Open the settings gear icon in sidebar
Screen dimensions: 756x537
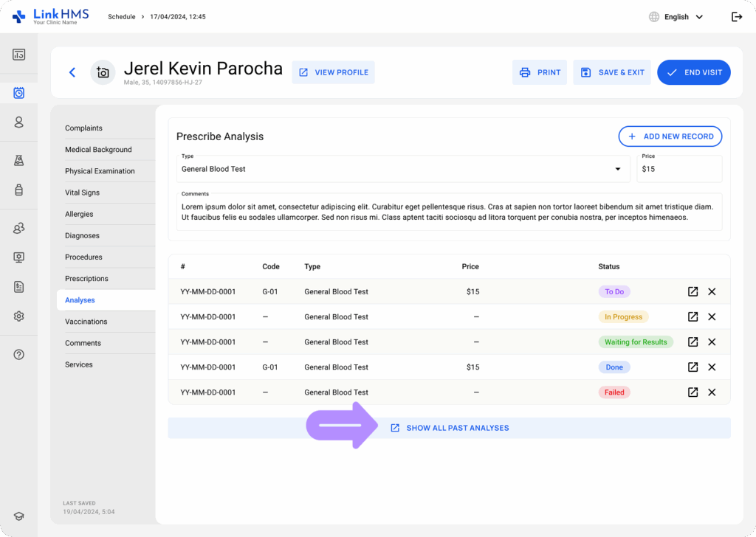[19, 316]
